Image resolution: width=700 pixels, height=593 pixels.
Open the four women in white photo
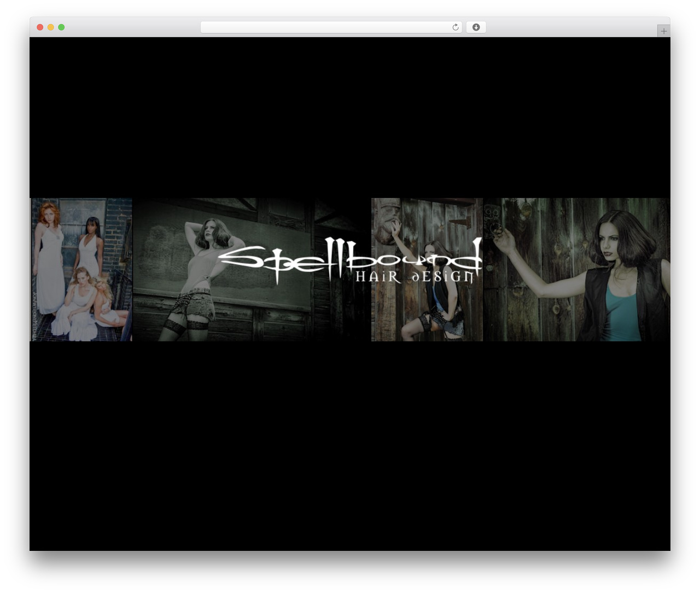(81, 270)
